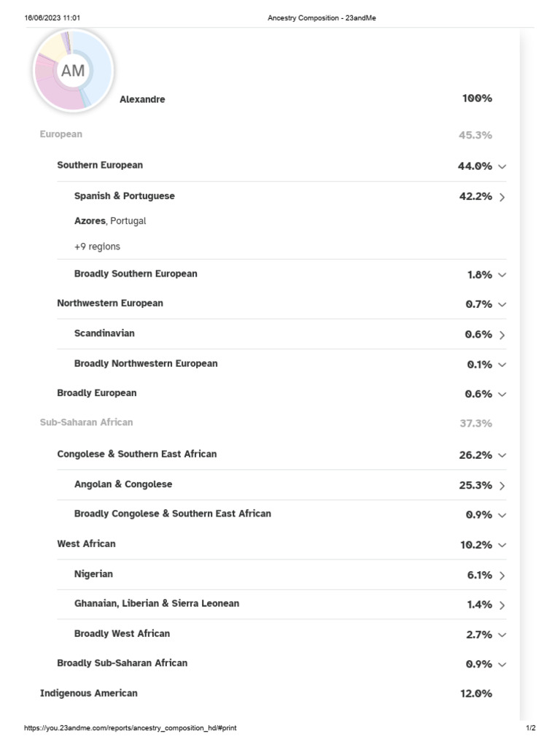Image resolution: width=560 pixels, height=747 pixels.
Task: Toggle Broadly Northwestern European chevron
Action: click(502, 365)
